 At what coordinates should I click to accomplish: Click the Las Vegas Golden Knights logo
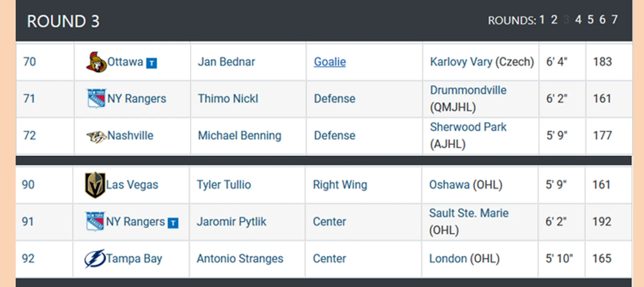pyautogui.click(x=95, y=185)
